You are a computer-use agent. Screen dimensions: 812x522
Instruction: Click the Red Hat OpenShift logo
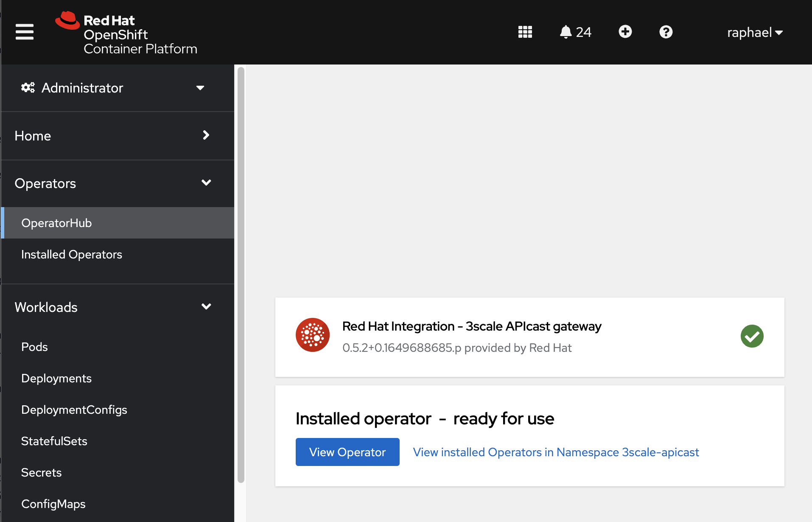[x=126, y=33]
